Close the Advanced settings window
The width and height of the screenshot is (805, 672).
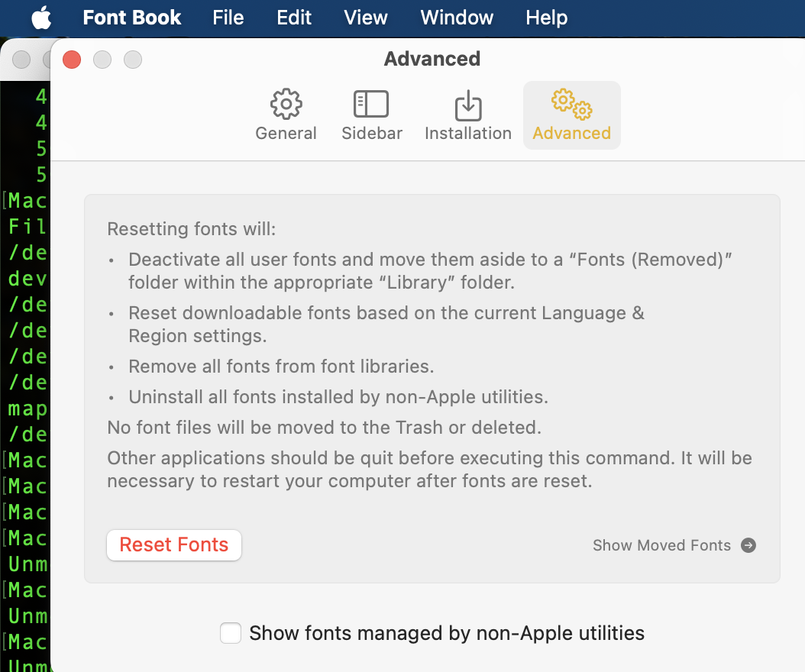72,60
